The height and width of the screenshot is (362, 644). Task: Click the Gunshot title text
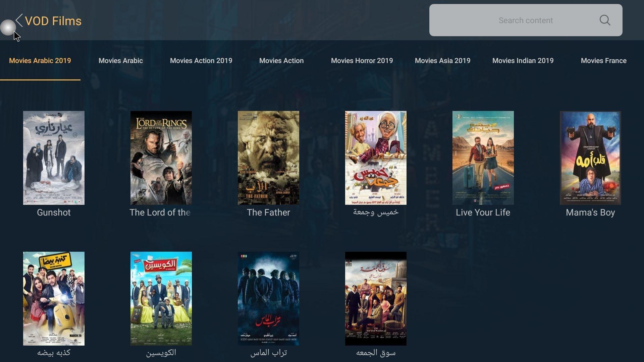coord(54,213)
